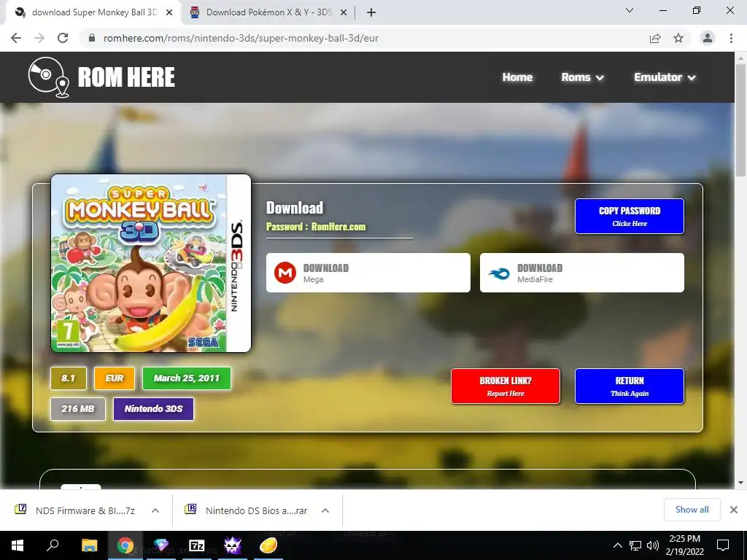Screen dimensions: 747x560
Task: Report a broken link button
Action: coord(506,386)
